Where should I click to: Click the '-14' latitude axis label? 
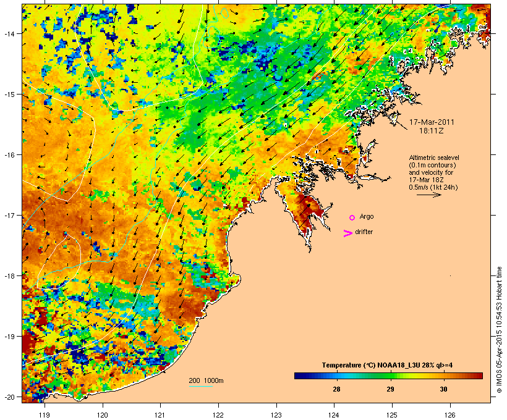pyautogui.click(x=9, y=33)
